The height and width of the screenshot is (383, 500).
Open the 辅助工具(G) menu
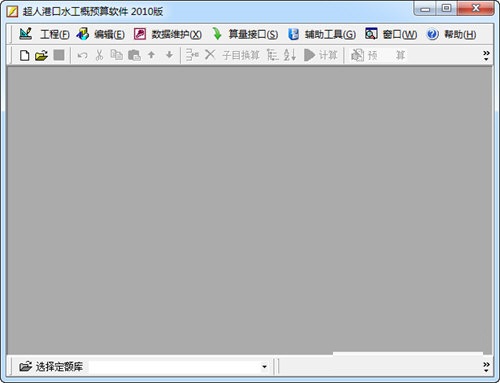[x=322, y=34]
